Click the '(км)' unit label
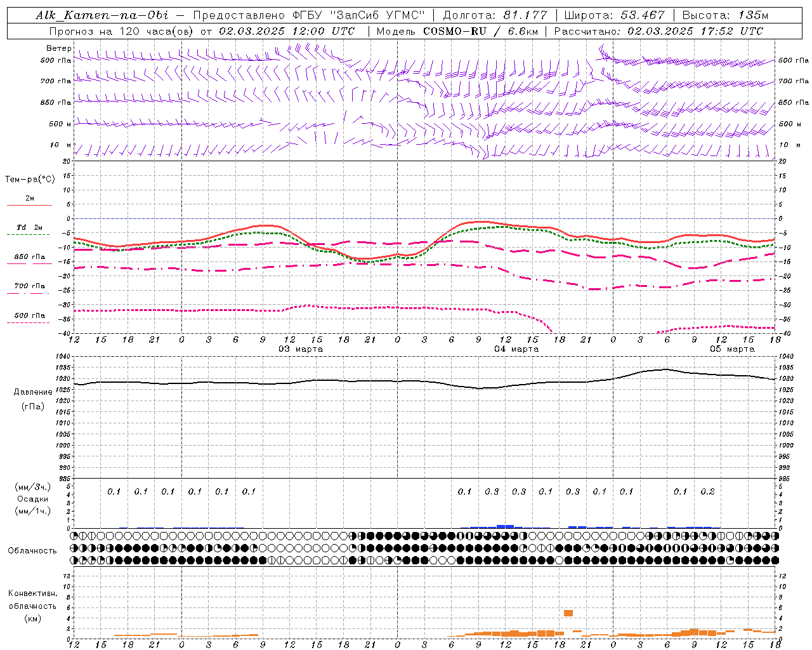The height and width of the screenshot is (650, 812). (x=32, y=618)
